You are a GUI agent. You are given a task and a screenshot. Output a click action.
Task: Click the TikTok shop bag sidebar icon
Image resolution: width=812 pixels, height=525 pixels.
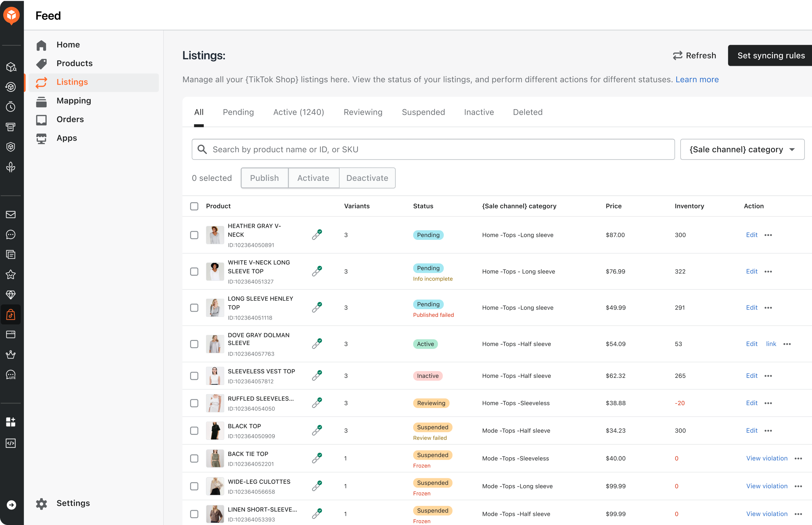[11, 314]
